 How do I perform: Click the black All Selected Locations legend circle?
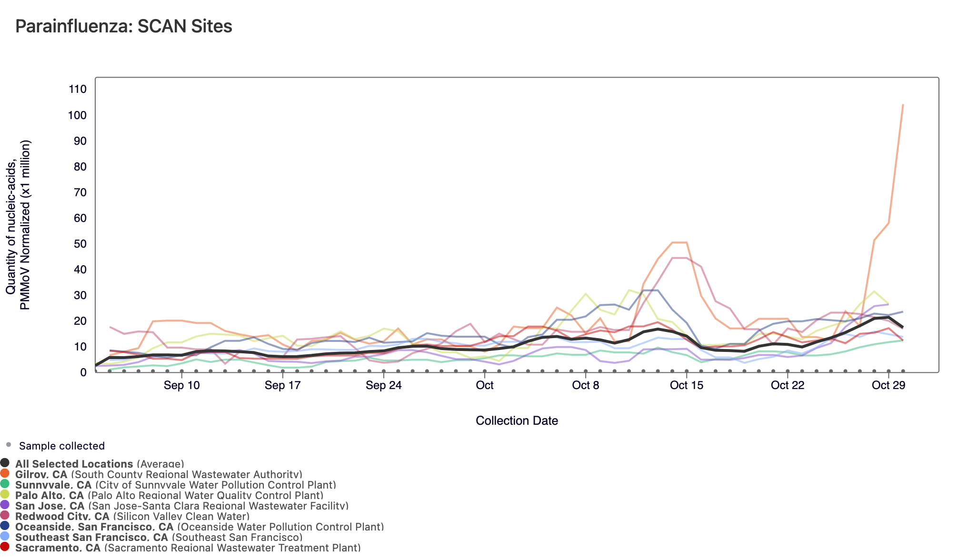click(5, 463)
